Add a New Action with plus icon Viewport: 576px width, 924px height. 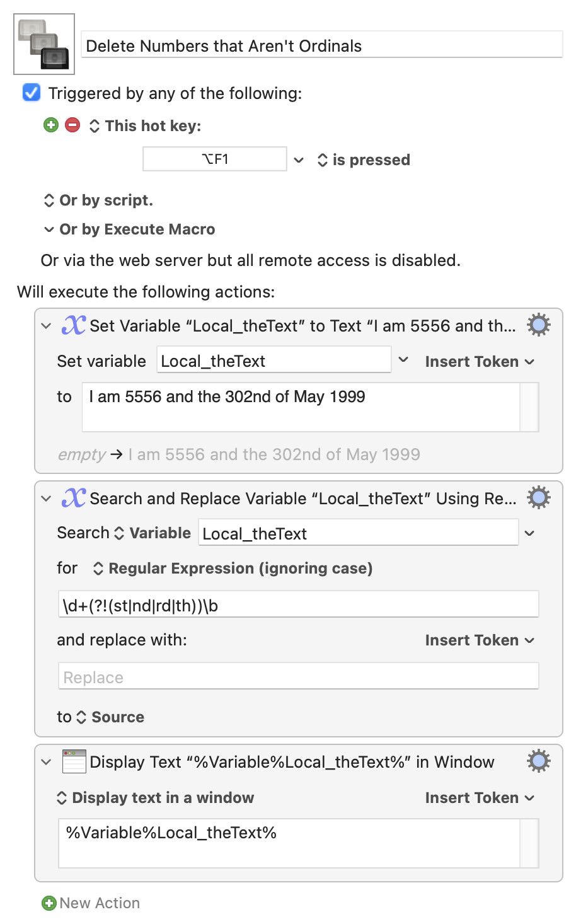pyautogui.click(x=49, y=903)
